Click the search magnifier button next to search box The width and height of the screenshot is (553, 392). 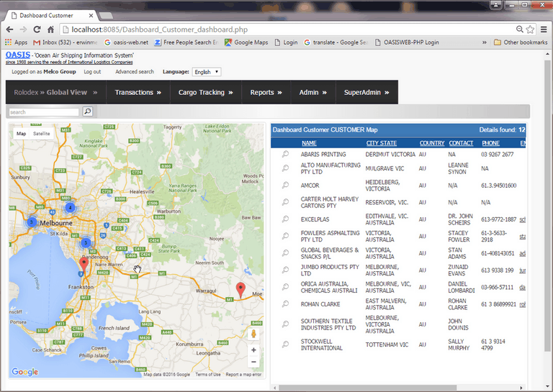tap(87, 111)
